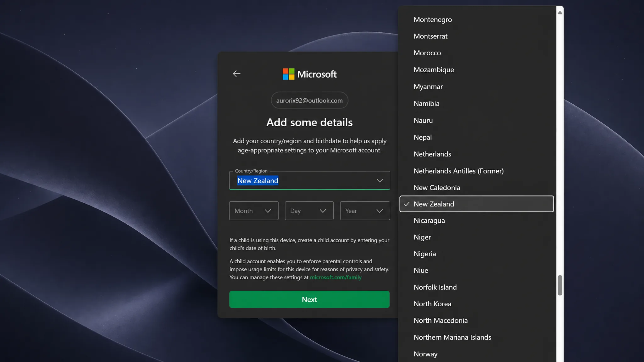Select New Caledonia in the list
This screenshot has width=644, height=362.
pos(477,188)
